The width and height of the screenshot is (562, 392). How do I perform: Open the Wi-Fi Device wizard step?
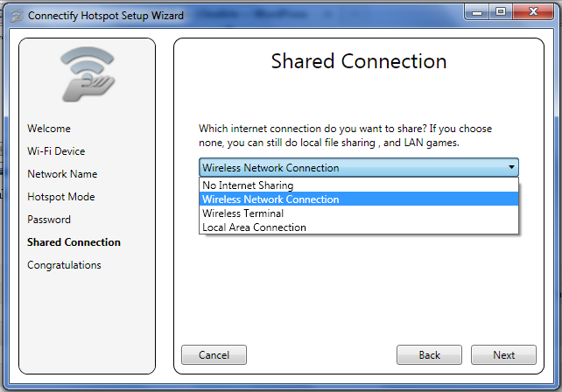56,151
